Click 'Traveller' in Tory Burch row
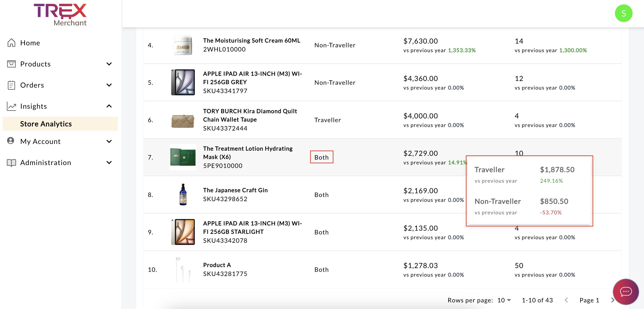Screen dimensions: 644x309 (x=327, y=120)
